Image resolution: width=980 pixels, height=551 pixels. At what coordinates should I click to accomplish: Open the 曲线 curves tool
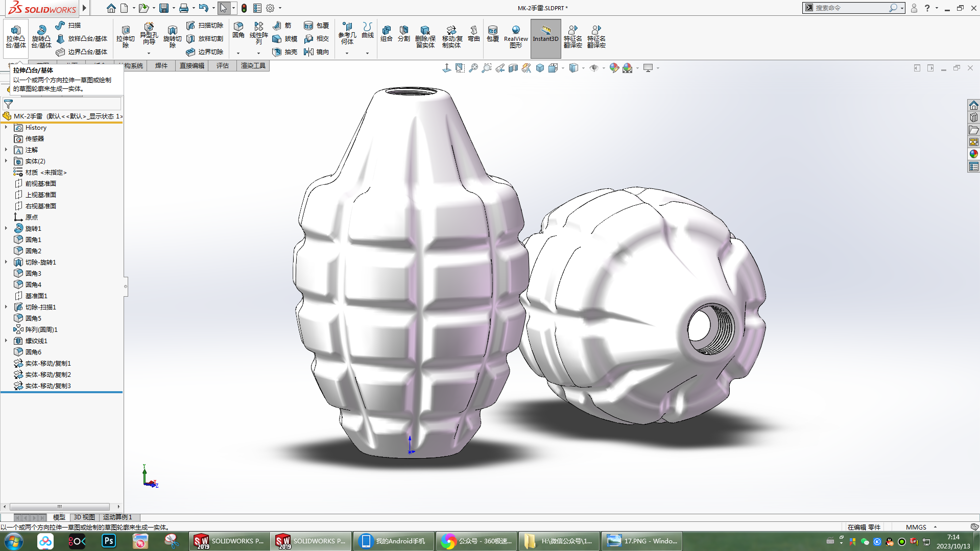point(368,31)
